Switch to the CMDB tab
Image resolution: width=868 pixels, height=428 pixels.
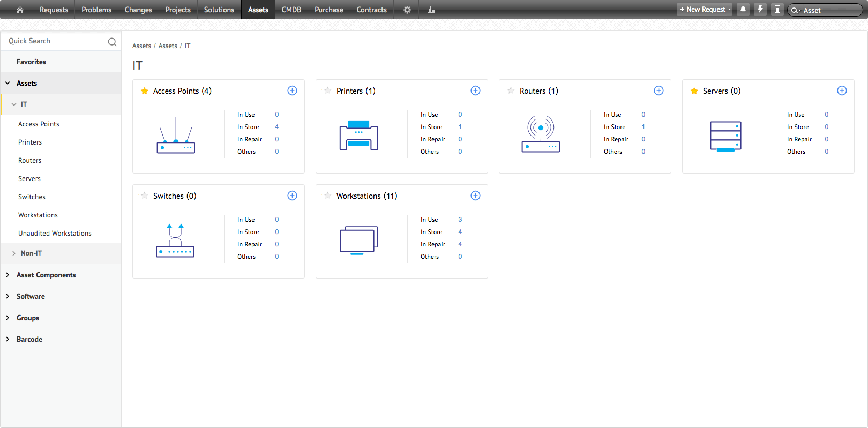click(291, 10)
